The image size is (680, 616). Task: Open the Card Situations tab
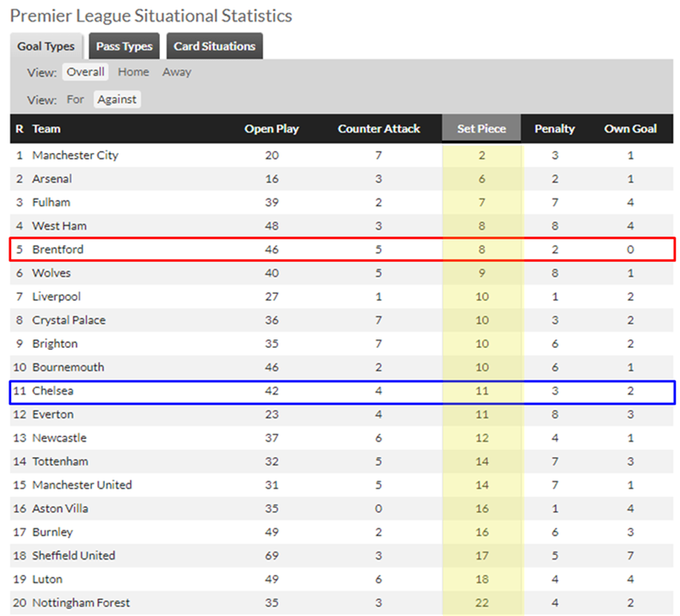pos(215,46)
